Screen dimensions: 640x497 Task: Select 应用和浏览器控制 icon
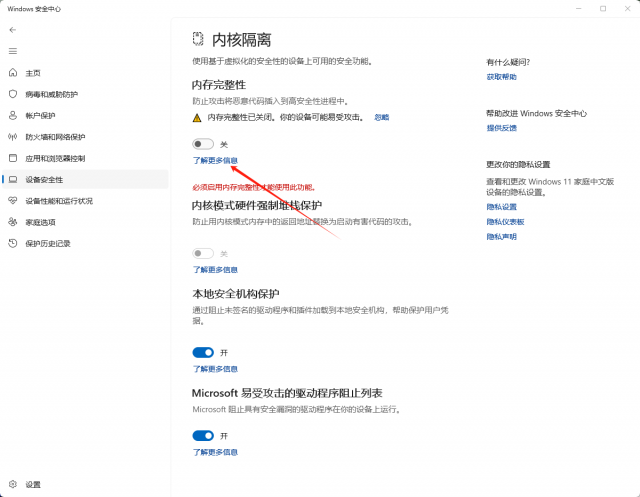(13, 158)
